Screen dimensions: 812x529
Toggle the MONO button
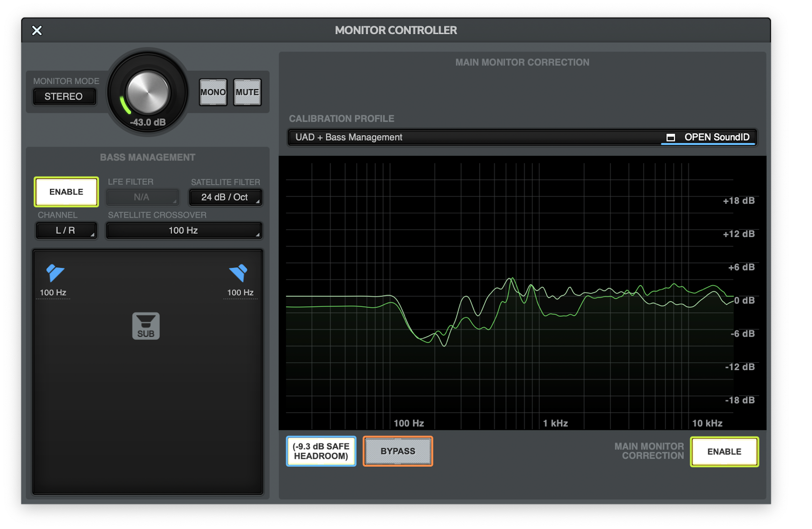213,92
